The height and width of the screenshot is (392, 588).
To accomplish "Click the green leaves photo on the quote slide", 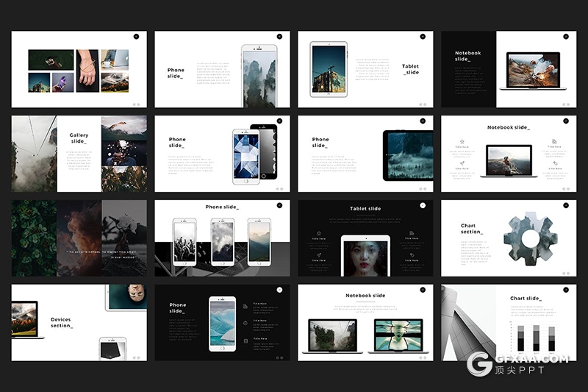I will [34, 238].
